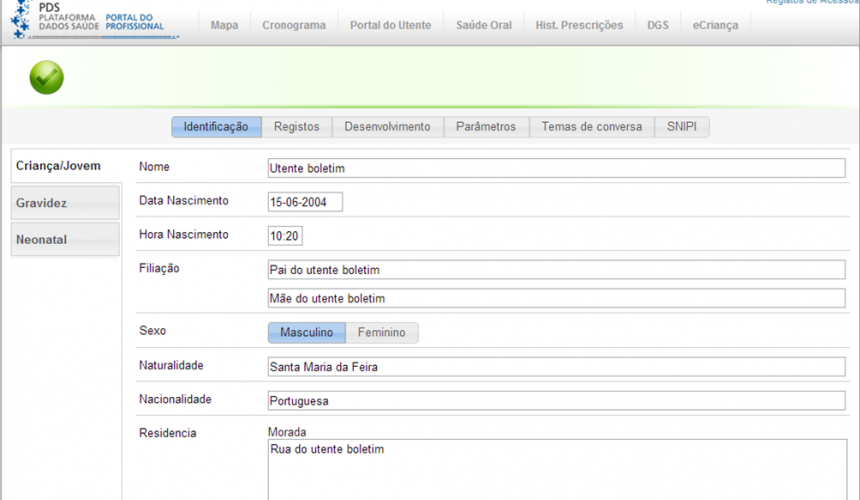Open the Registos tab
Screen dimensions: 860x500
coord(296,127)
